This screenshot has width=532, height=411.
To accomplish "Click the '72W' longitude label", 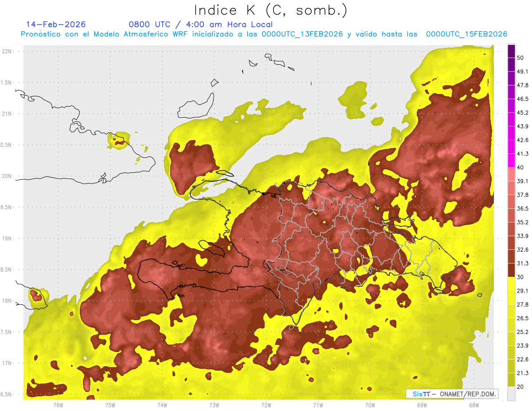I will [x=266, y=405].
